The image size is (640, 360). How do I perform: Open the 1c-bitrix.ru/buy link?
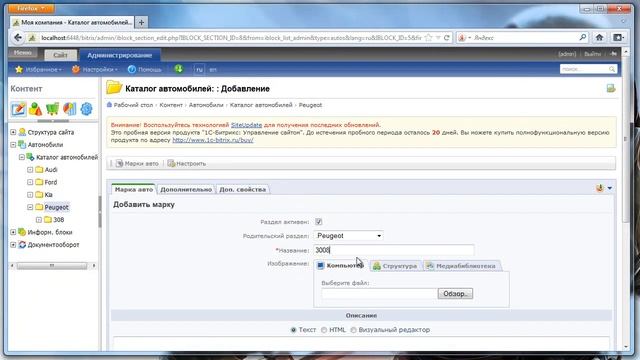tap(213, 140)
